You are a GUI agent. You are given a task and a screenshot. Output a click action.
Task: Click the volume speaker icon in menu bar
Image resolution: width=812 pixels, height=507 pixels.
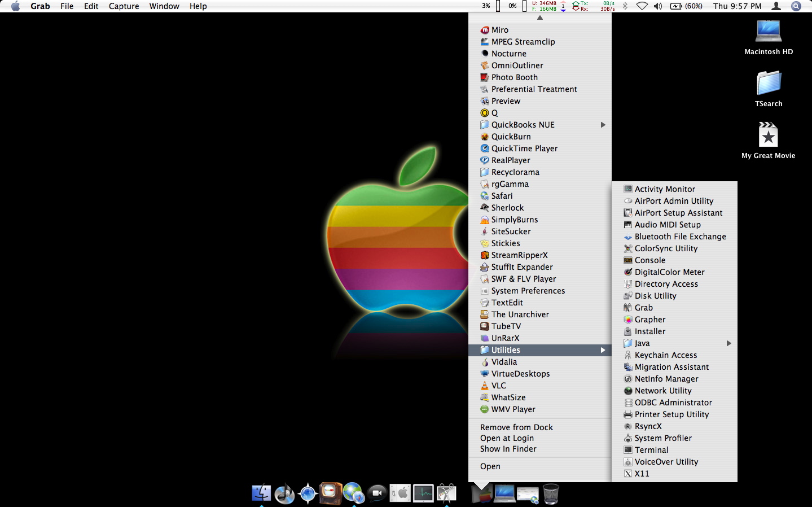pyautogui.click(x=658, y=6)
